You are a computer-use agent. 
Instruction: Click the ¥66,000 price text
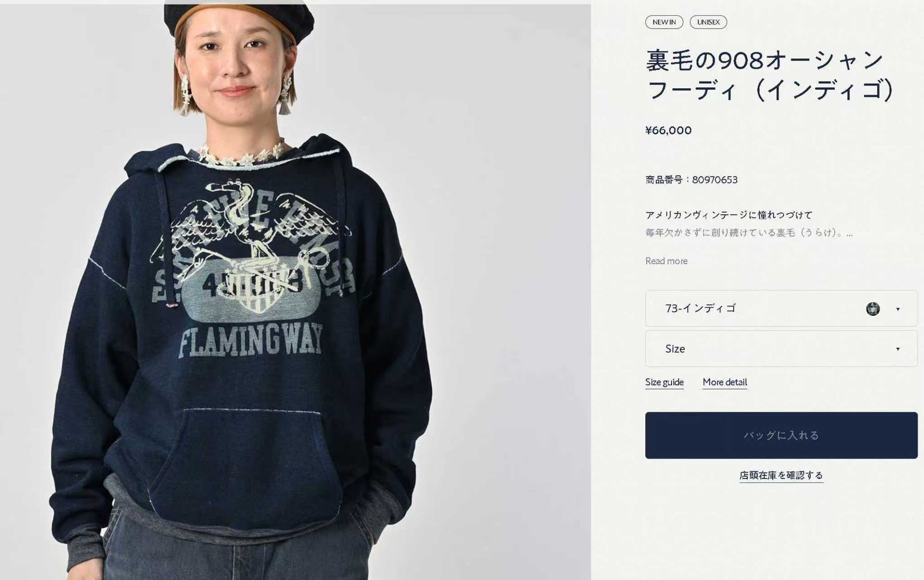point(669,131)
